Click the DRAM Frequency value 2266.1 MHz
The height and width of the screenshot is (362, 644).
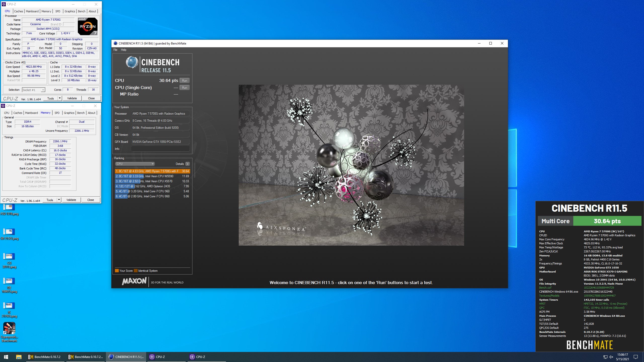(60, 141)
